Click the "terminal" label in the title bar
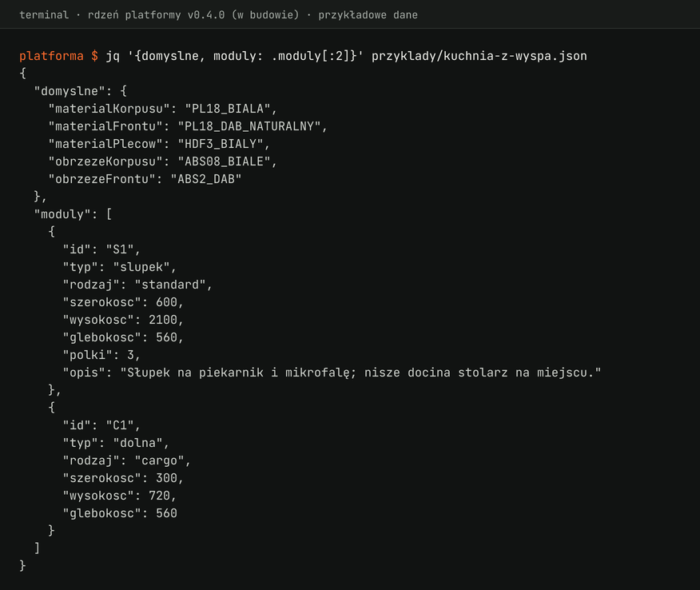 coord(44,14)
